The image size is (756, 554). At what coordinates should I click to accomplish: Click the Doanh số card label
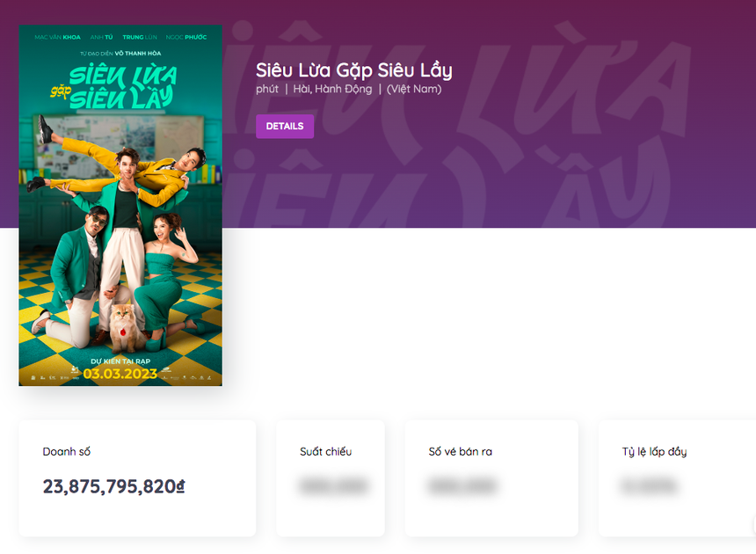[x=67, y=452]
